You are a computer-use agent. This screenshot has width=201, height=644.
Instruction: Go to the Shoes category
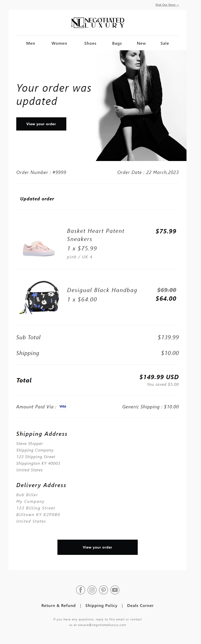click(90, 43)
